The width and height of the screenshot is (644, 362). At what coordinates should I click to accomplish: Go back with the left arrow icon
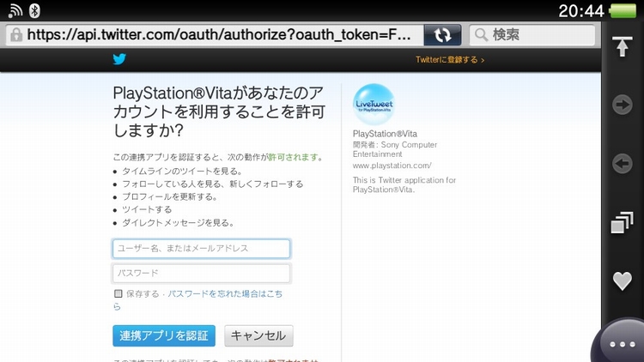pos(623,163)
